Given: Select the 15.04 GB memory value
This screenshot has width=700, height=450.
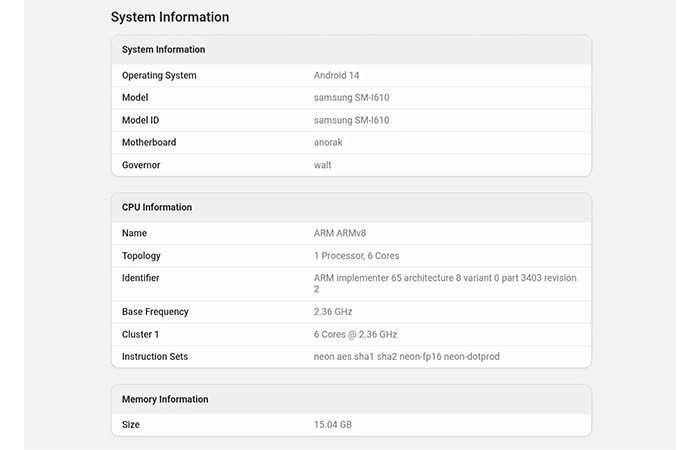Looking at the screenshot, I should click(333, 425).
